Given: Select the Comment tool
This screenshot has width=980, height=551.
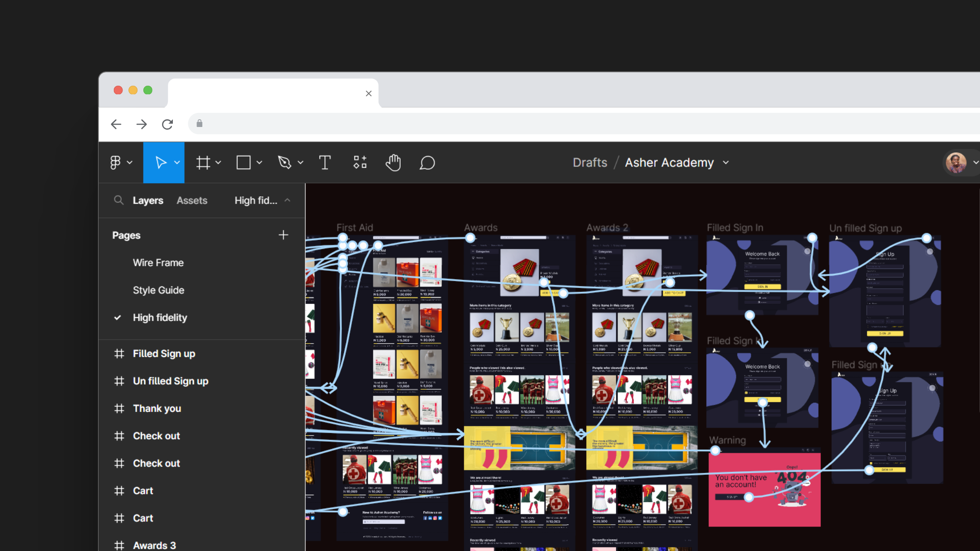Looking at the screenshot, I should (x=427, y=162).
